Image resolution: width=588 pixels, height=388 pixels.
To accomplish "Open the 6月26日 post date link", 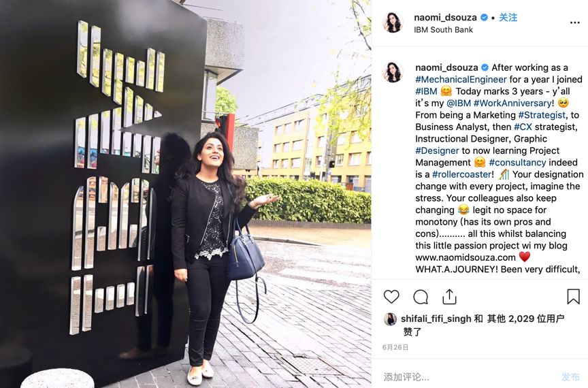I will 395,347.
